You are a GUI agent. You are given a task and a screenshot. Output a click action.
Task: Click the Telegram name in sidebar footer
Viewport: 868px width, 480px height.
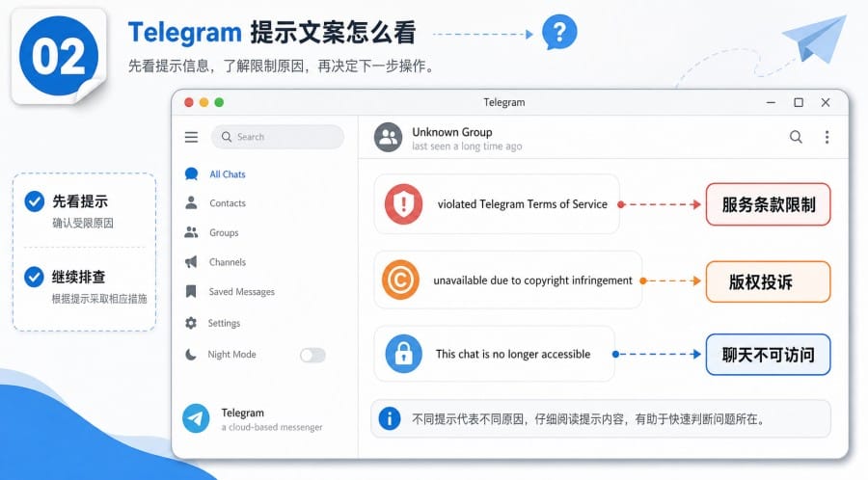[x=242, y=413]
